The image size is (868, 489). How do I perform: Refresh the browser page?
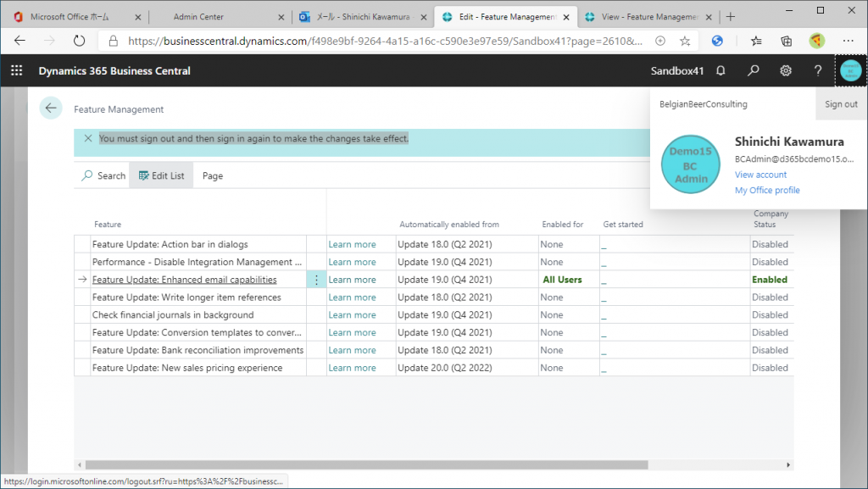[79, 41]
